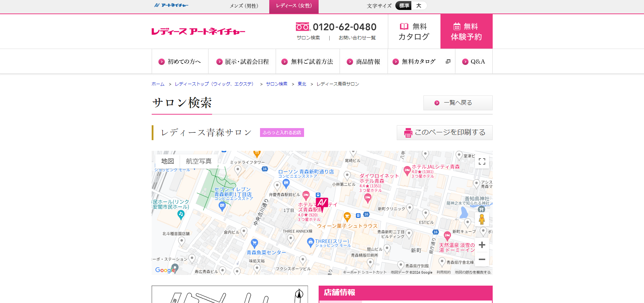This screenshot has height=303, width=644.
Task: Click the ローソン 青森新町通り店 marker
Action: click(286, 183)
